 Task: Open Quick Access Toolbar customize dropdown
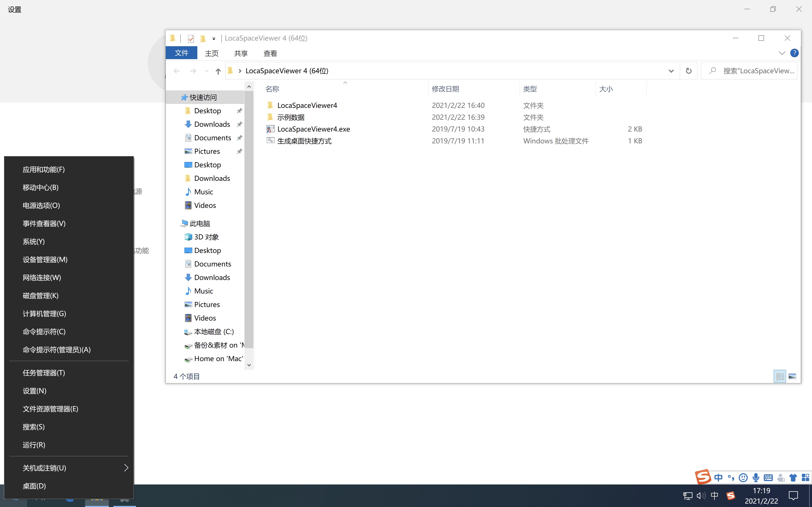214,39
